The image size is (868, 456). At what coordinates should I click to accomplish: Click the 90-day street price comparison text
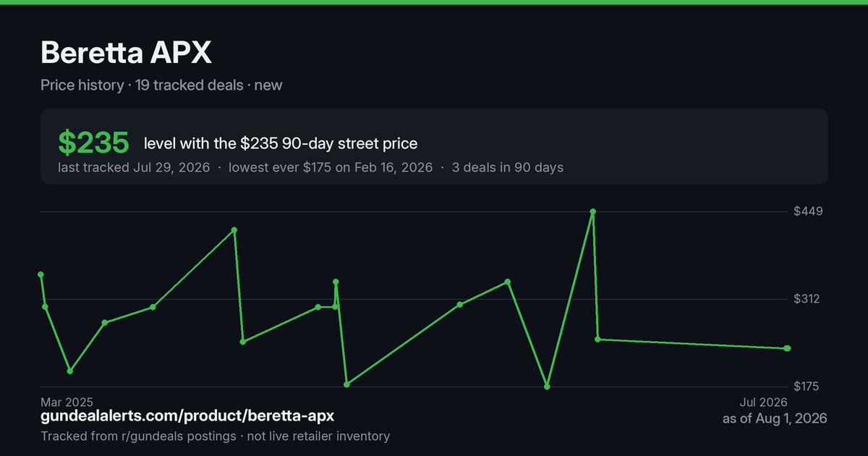coord(281,143)
